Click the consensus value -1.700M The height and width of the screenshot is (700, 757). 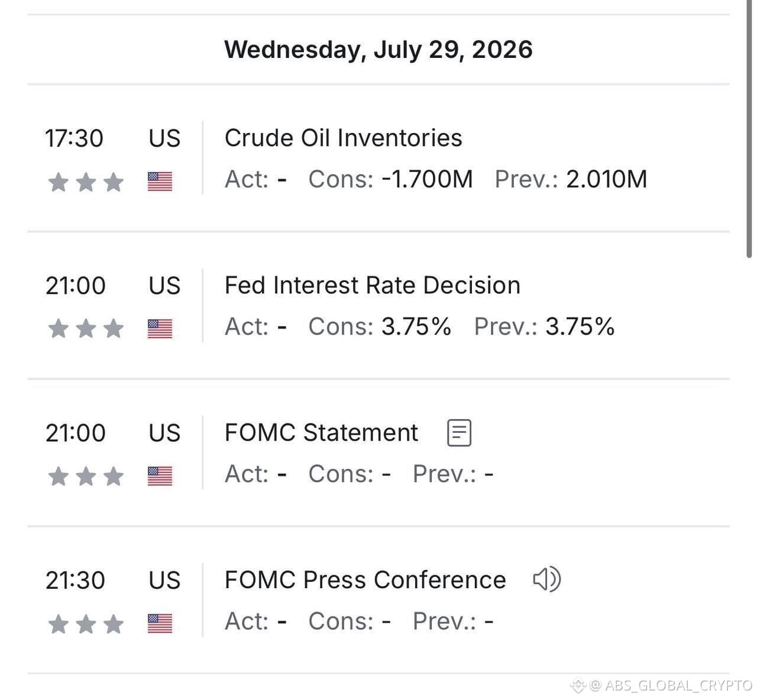click(x=427, y=179)
